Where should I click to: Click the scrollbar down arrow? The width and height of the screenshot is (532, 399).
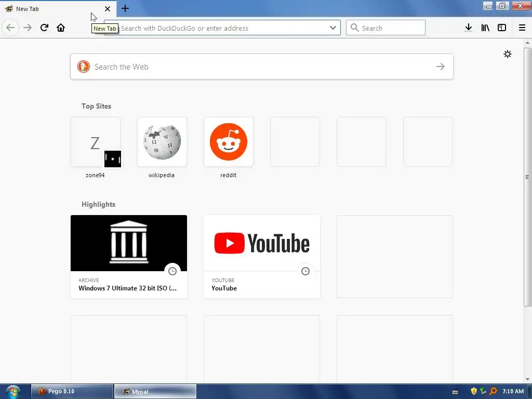[527, 379]
